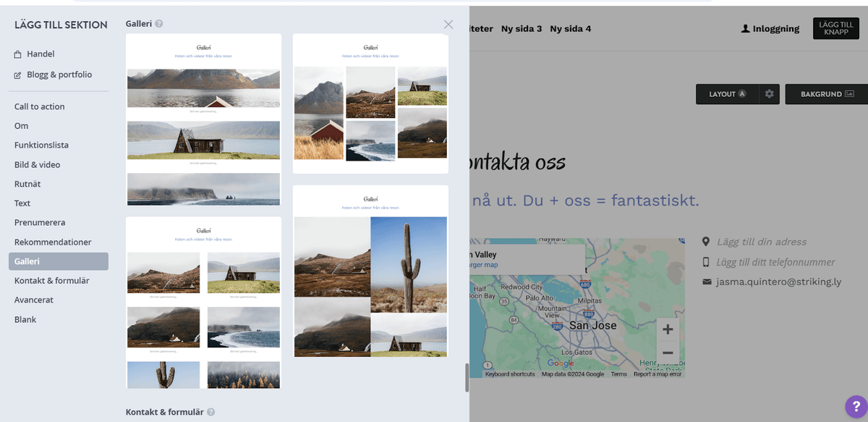Click the purple help question mark bubble
Viewport: 868px width, 422px height.
coord(855,407)
